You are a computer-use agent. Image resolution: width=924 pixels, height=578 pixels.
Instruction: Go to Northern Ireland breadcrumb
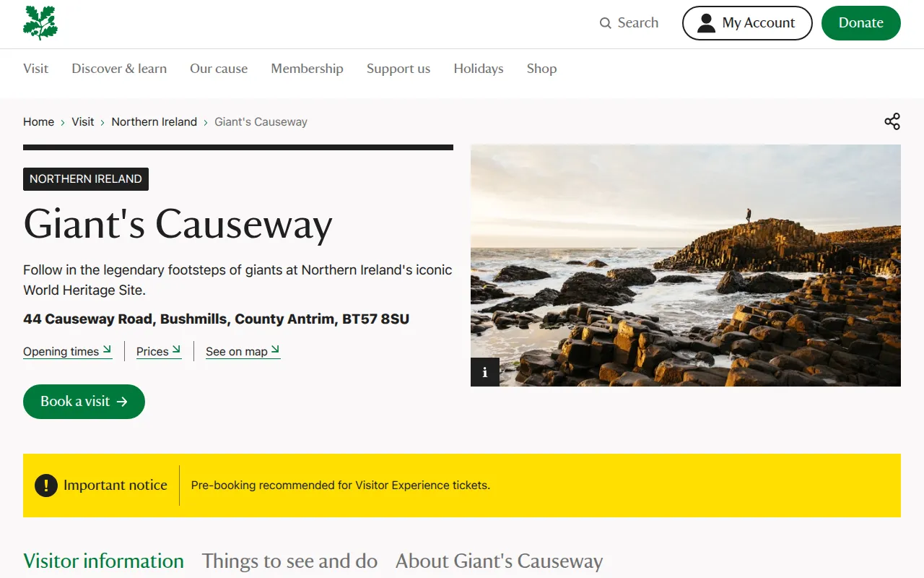point(154,121)
